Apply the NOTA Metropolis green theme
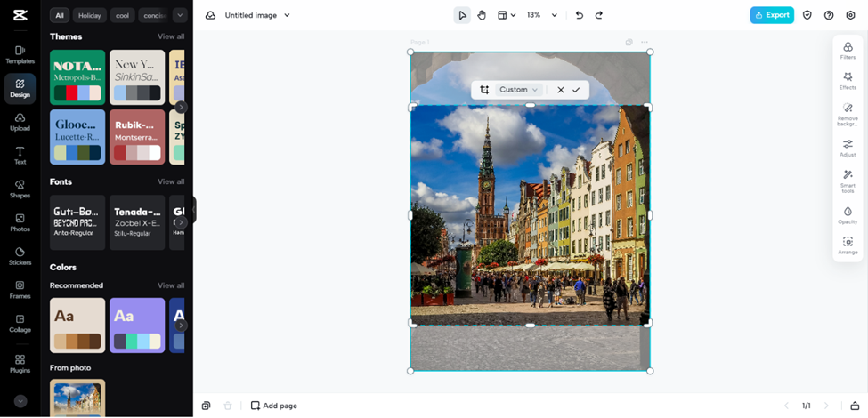The width and height of the screenshot is (868, 418). coord(77,76)
